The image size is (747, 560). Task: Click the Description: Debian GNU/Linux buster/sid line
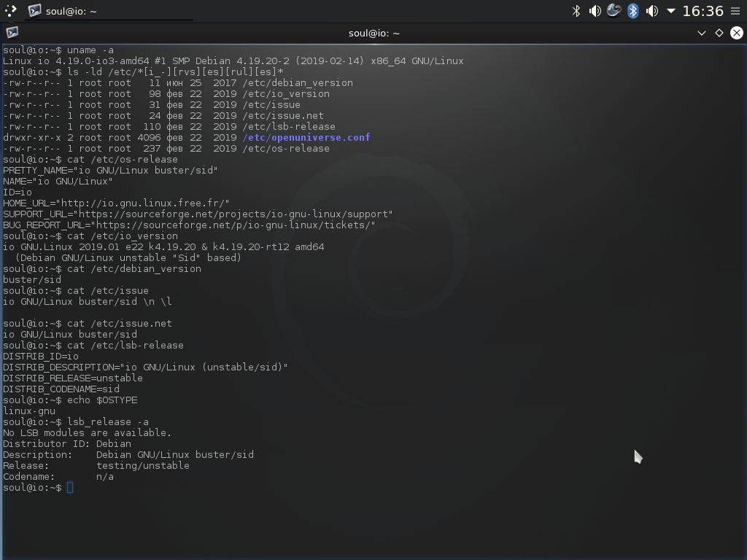pyautogui.click(x=128, y=455)
